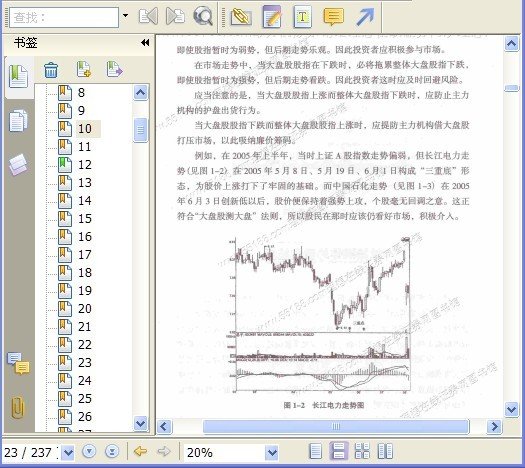Screen dimensions: 525x468
Task: Click document horizontal scroll right arrow
Action: coord(494,426)
